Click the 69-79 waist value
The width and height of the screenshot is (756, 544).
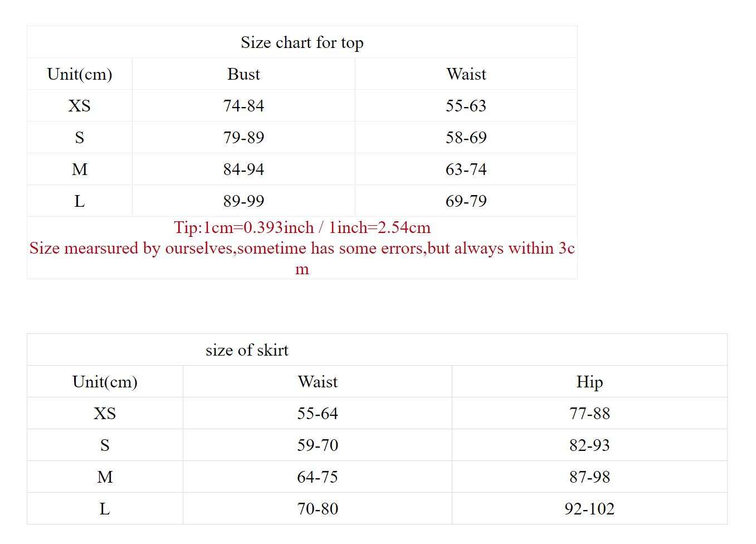(466, 201)
